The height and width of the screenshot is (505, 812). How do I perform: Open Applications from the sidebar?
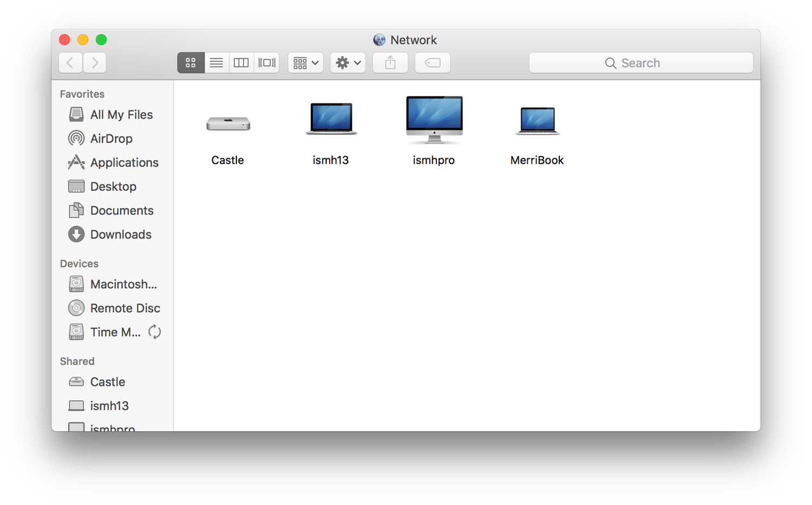point(124,163)
